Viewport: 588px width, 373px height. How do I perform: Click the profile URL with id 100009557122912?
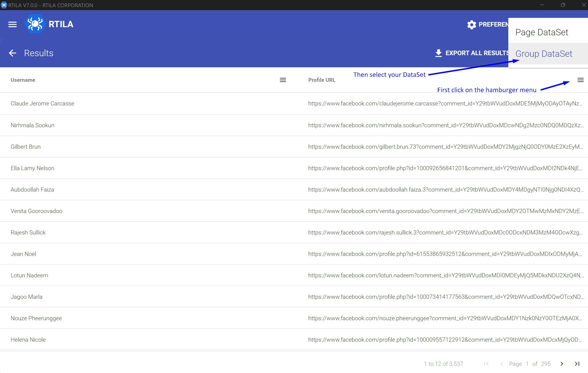pyautogui.click(x=445, y=339)
